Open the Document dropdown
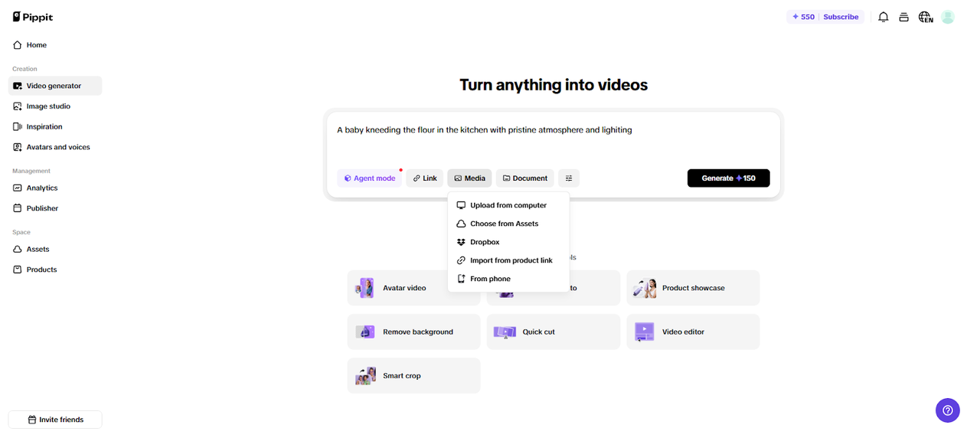The image size is (980, 441). coord(524,178)
